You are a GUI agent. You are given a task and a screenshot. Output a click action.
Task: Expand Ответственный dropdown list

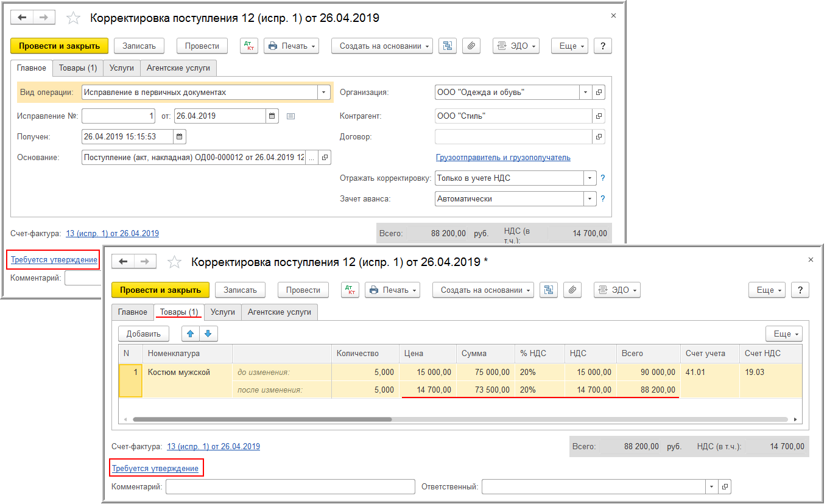(712, 487)
